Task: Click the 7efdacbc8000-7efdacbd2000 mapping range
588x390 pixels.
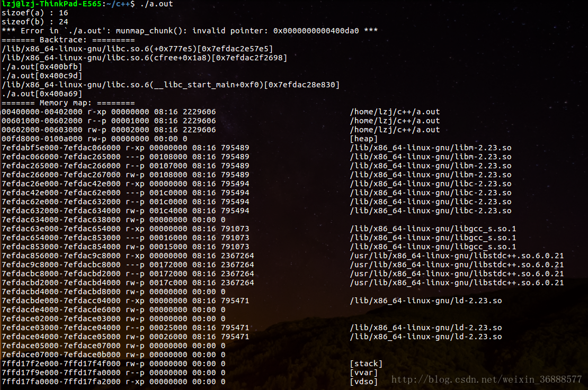Action: click(61, 274)
